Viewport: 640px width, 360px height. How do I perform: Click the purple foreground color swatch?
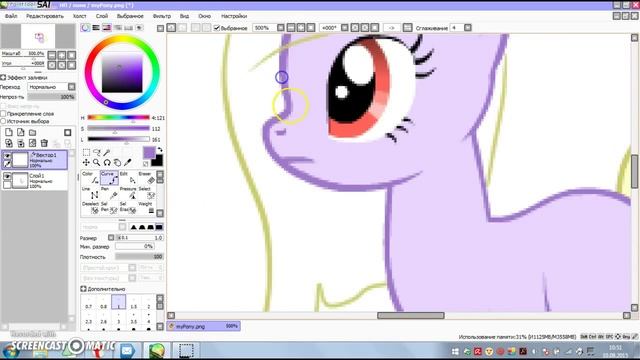coord(149,153)
